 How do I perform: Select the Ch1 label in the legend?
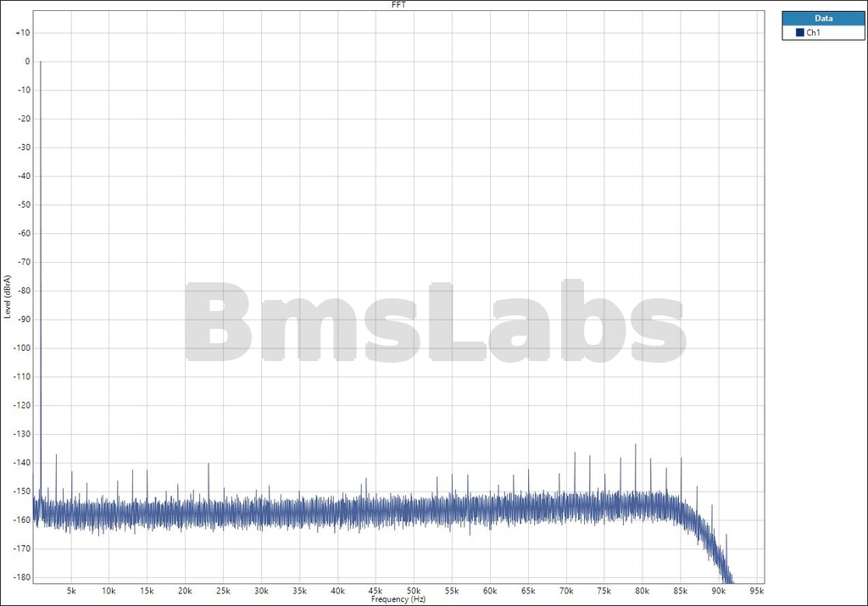[x=813, y=33]
